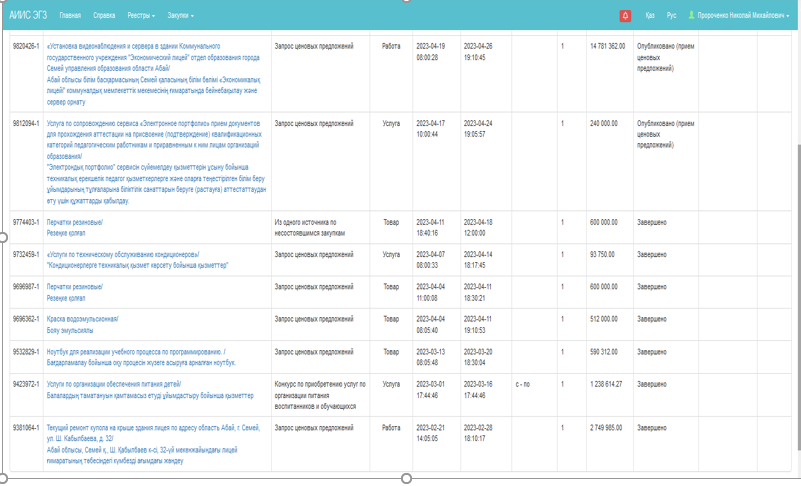Select procurement number 9696987-1
Image resolution: width=801 pixels, height=486 pixels.
pyautogui.click(x=26, y=287)
